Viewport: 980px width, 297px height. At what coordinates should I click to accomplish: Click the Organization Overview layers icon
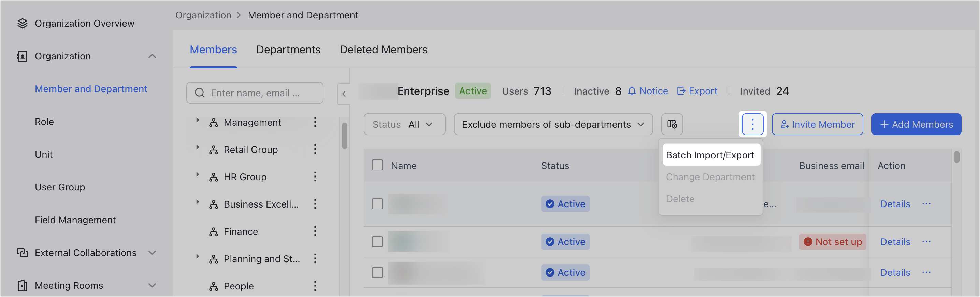pyautogui.click(x=23, y=24)
